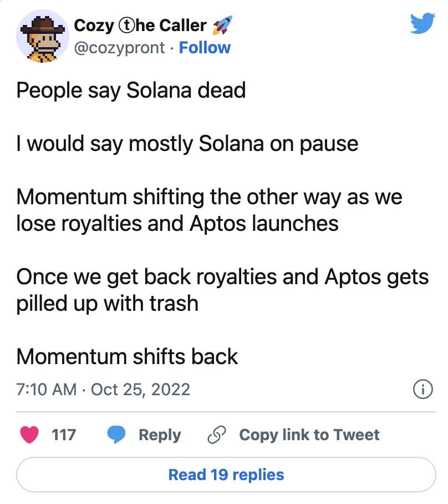This screenshot has height=504, width=448.
Task: Click the Twitter bird logo
Action: click(x=422, y=23)
